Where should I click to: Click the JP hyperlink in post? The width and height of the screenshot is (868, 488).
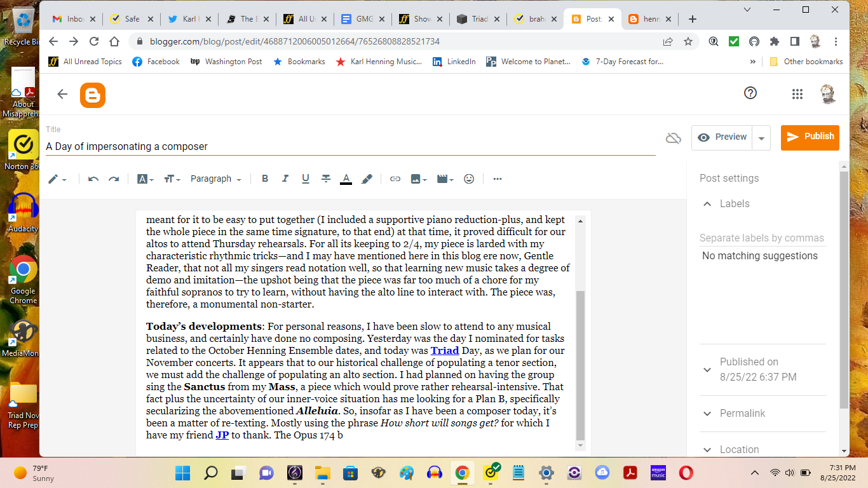[222, 435]
